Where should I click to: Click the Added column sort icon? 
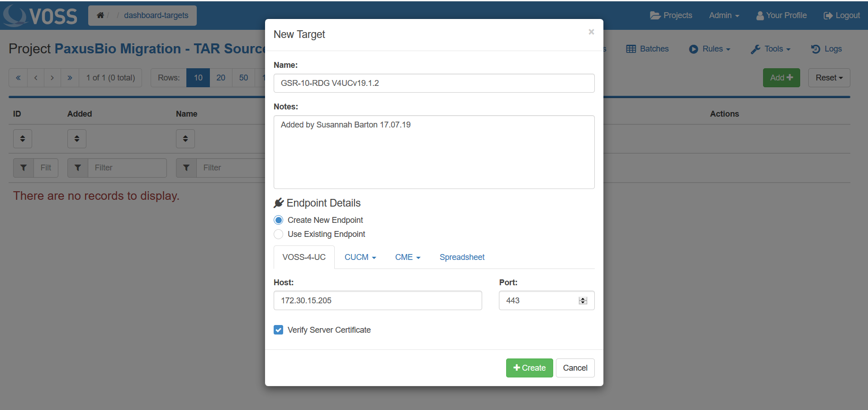[77, 139]
